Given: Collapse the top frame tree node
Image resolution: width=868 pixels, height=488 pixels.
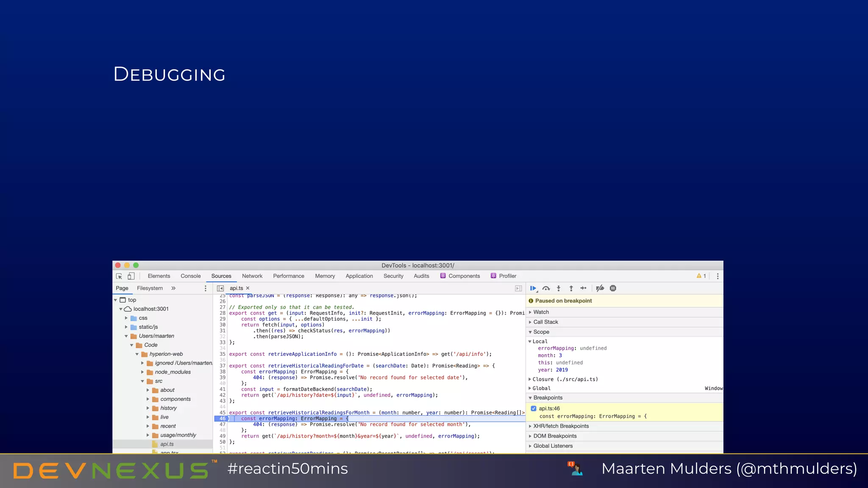Looking at the screenshot, I should (x=115, y=300).
